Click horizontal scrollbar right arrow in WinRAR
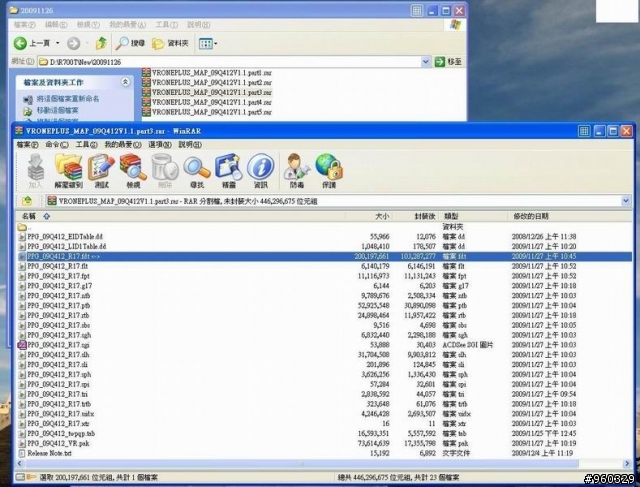This screenshot has width=640, height=487. click(x=627, y=464)
